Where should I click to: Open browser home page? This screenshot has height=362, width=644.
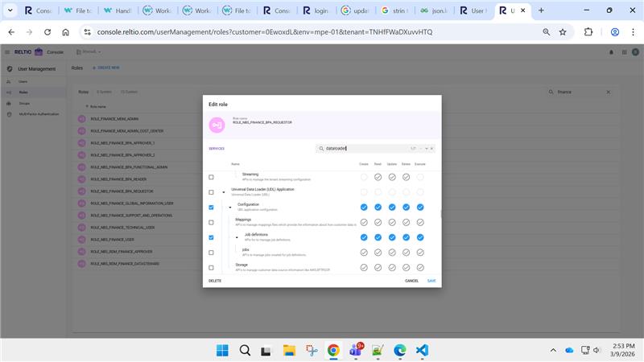tap(65, 32)
